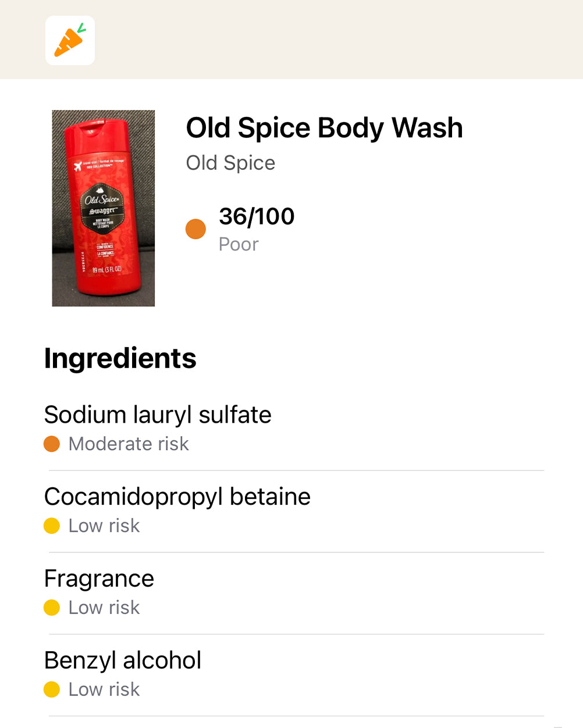Click the Moderate risk label
This screenshot has width=583, height=728.
(129, 444)
